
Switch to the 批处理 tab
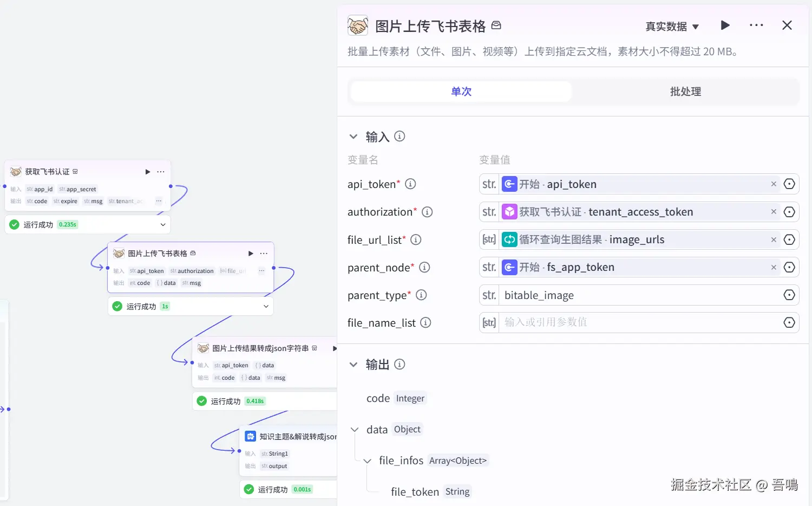pos(685,92)
